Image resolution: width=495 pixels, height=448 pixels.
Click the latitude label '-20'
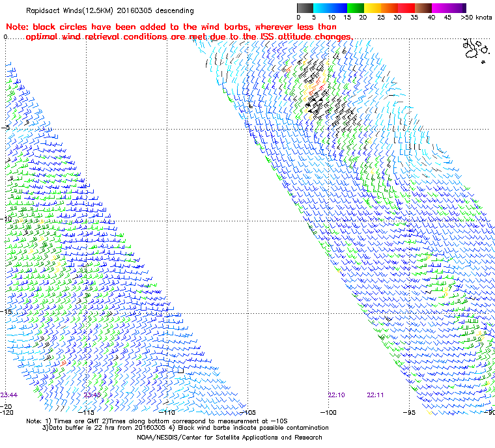[6, 406]
